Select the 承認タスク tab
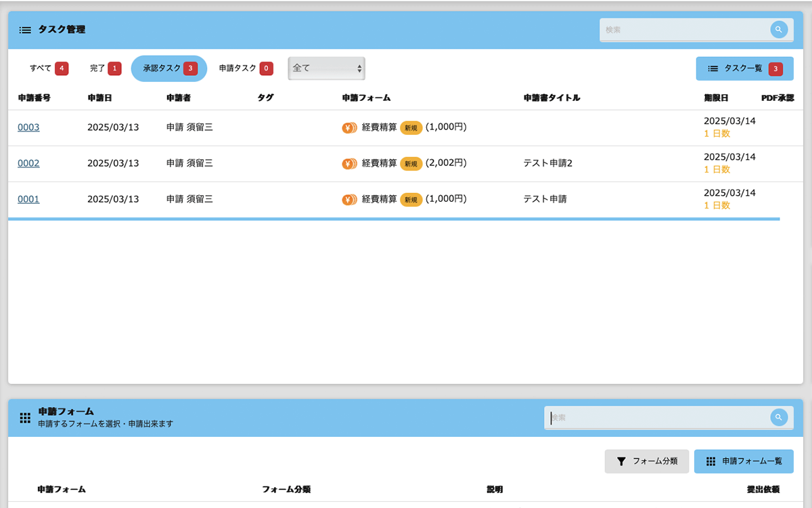The height and width of the screenshot is (508, 812). [168, 68]
